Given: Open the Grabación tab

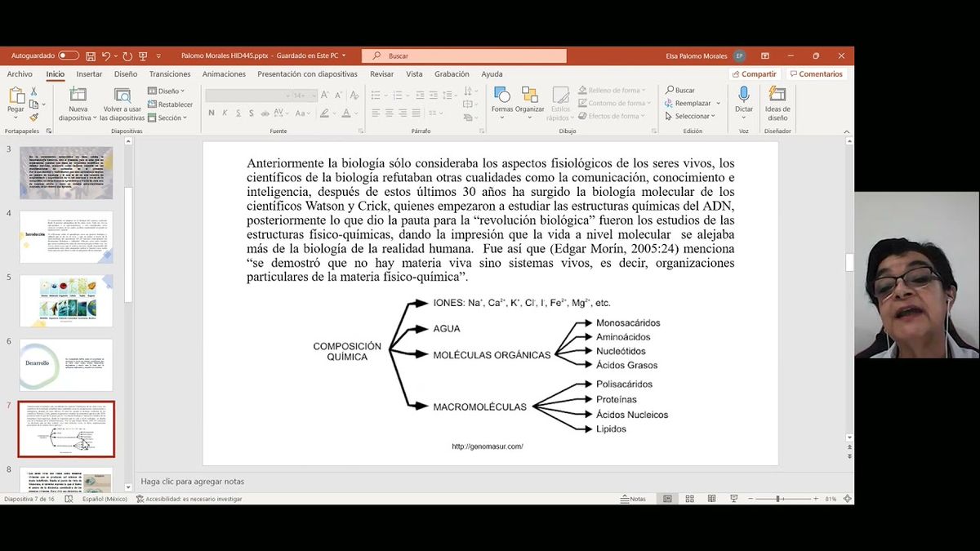Looking at the screenshot, I should tap(452, 74).
